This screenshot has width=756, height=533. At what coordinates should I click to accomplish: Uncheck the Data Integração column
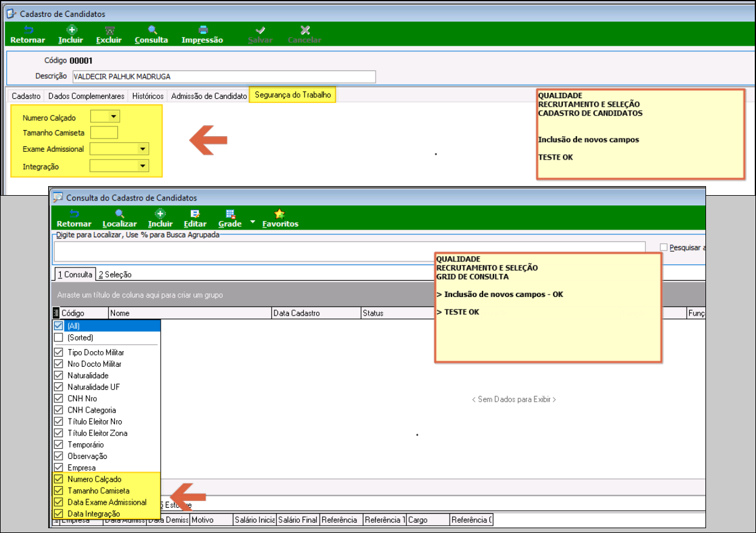(x=58, y=514)
